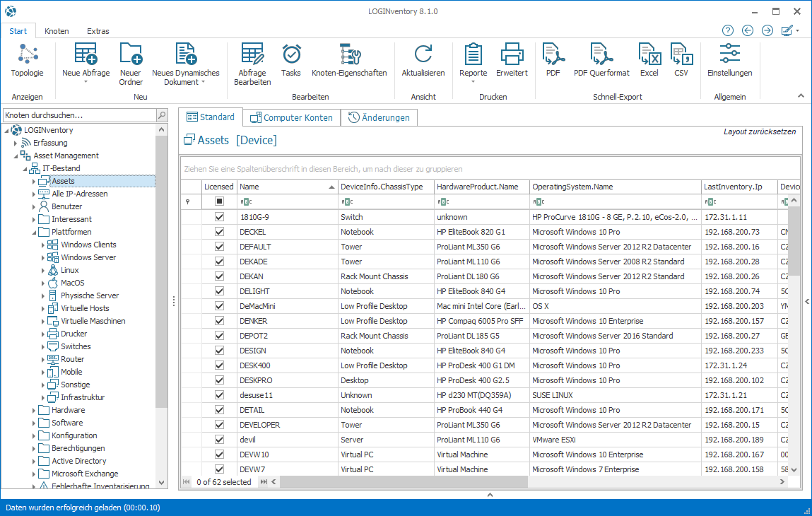Sort by HardwareProduct.Name column header
Screen dimensions: 812x516
481,187
